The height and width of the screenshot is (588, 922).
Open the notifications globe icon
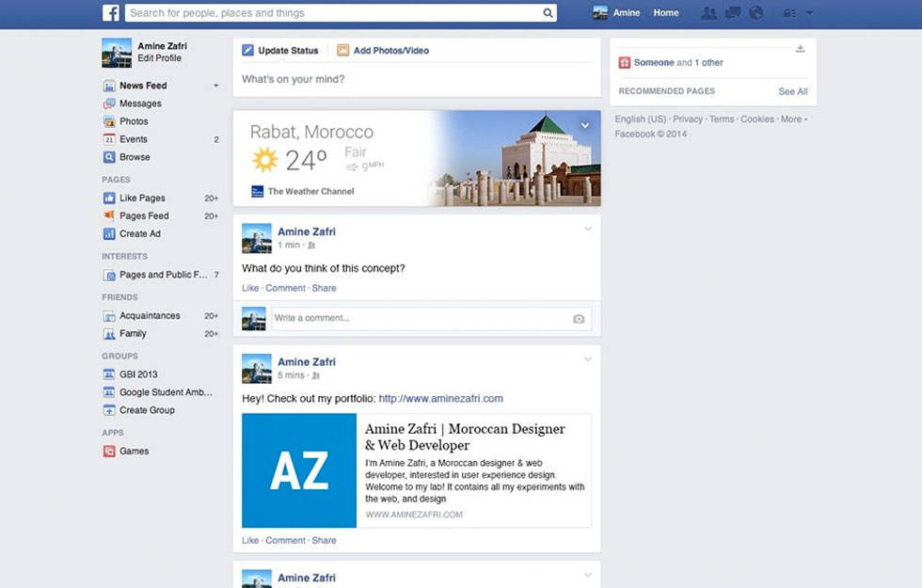[755, 13]
